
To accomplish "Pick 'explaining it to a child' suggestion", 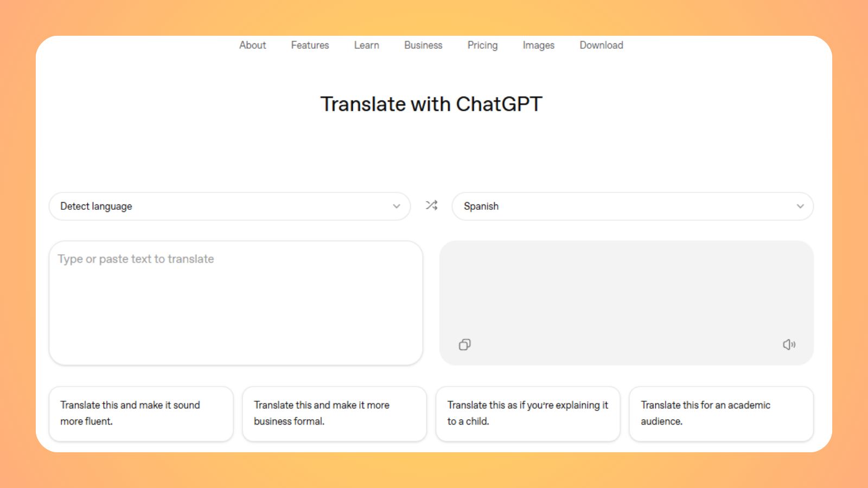I will pyautogui.click(x=528, y=413).
